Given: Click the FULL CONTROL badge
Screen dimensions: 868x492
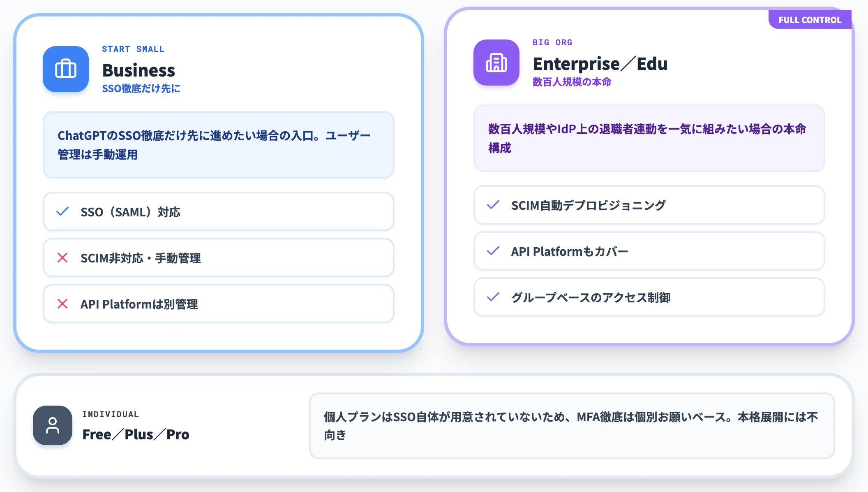Looking at the screenshot, I should (810, 20).
